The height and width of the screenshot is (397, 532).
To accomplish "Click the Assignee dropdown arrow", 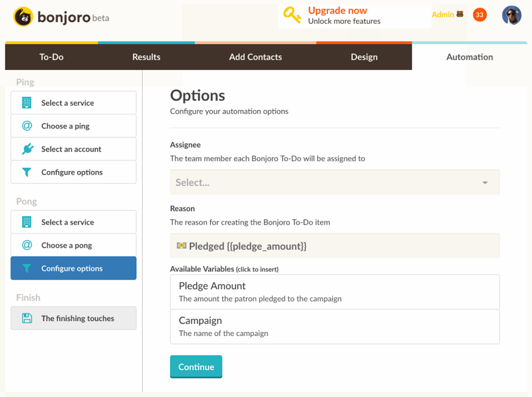I will [x=485, y=183].
